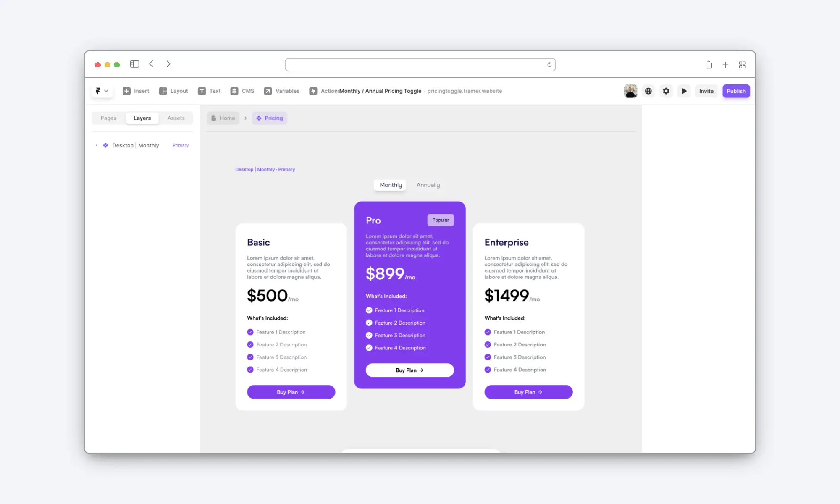Open the CMS panel
Viewport: 840px width, 504px height.
click(x=242, y=91)
